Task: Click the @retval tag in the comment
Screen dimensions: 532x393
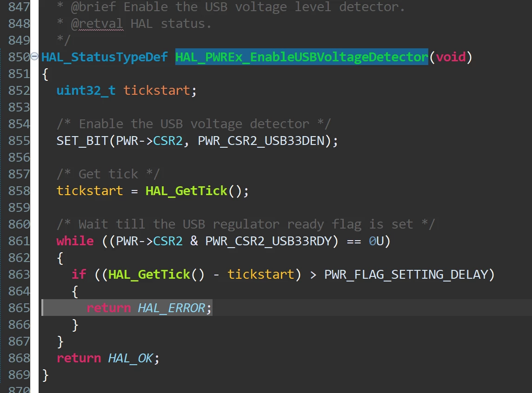Action: [x=97, y=24]
